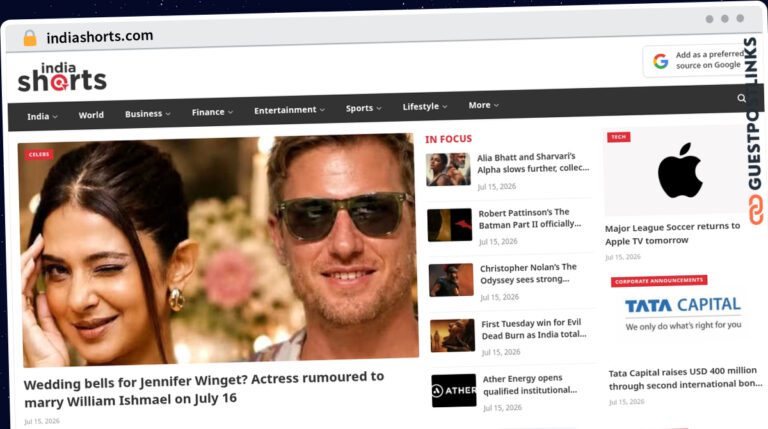Screen dimensions: 768x429
Task: Open First Tuesday win for Evil Dead headline
Action: click(533, 329)
